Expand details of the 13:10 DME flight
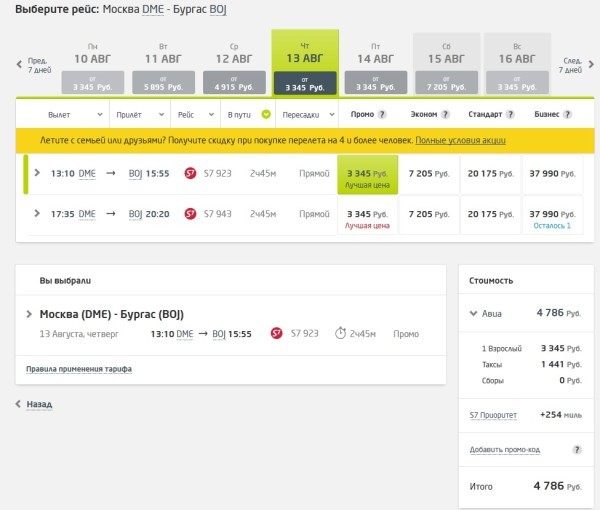 (37, 173)
